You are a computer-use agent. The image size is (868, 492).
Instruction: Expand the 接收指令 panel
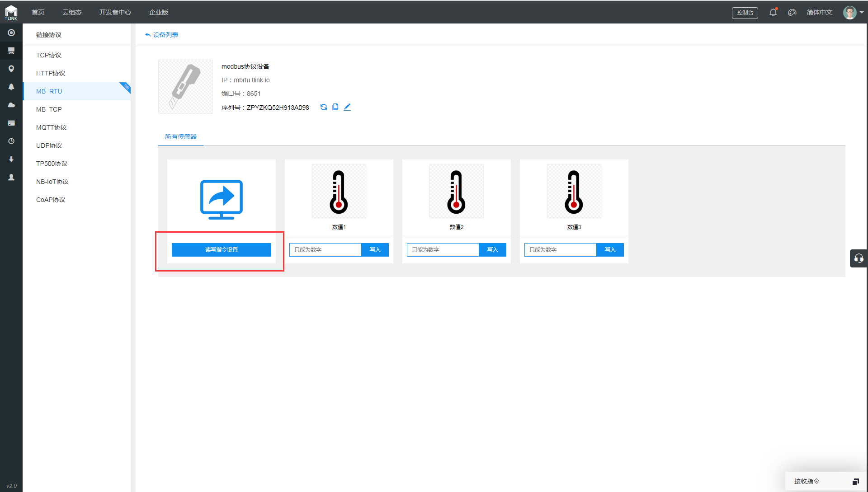pos(855,481)
